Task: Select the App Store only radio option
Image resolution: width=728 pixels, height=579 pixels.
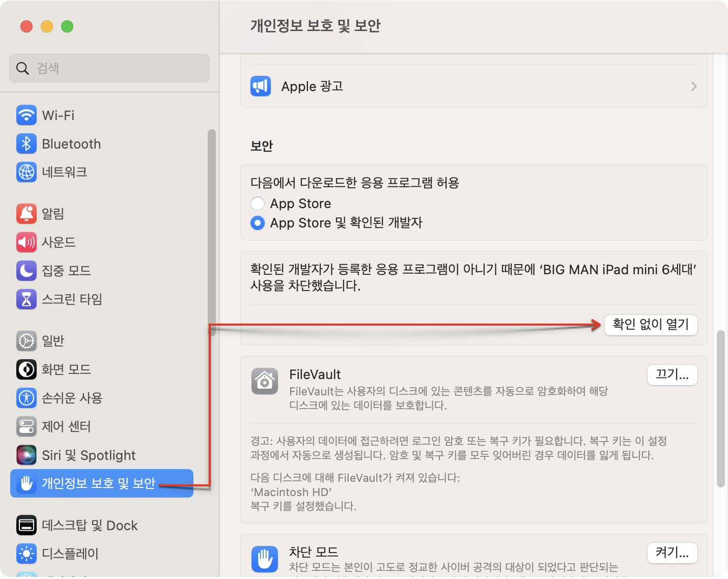Action: point(258,204)
